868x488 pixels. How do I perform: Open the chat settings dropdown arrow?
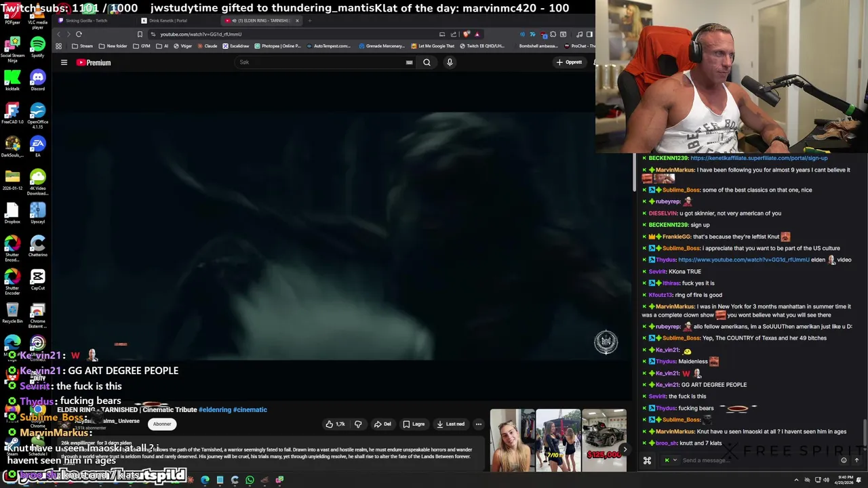(x=675, y=460)
